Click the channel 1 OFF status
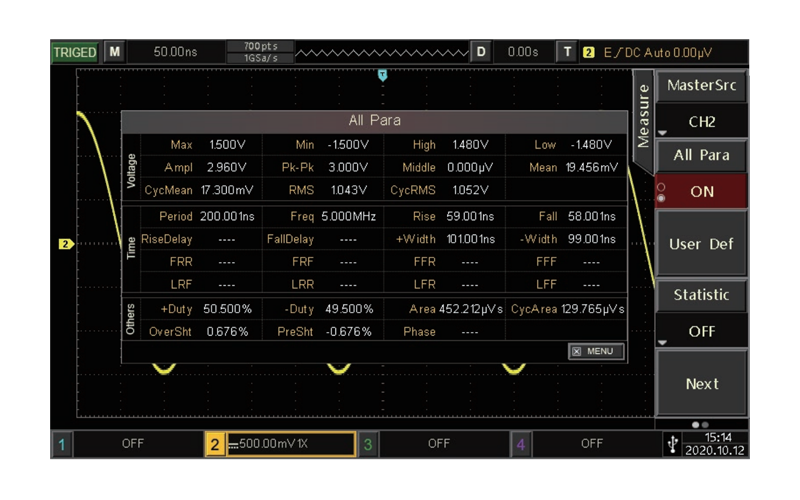 pyautogui.click(x=133, y=443)
